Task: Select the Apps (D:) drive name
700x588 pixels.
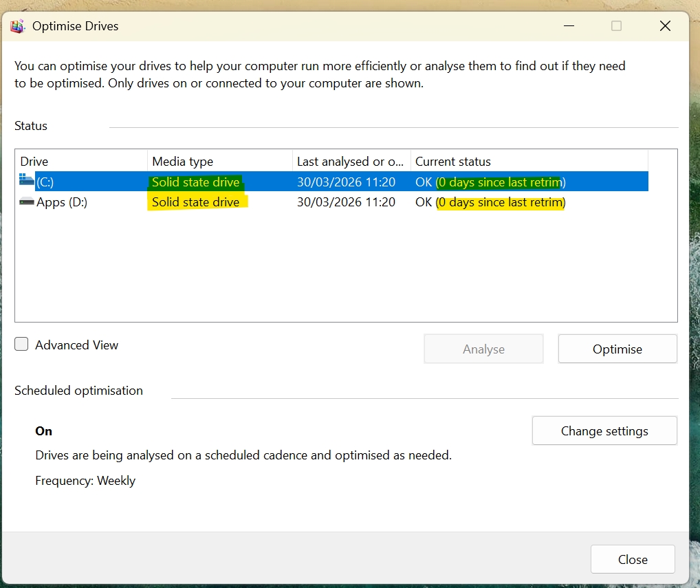Action: coord(62,202)
